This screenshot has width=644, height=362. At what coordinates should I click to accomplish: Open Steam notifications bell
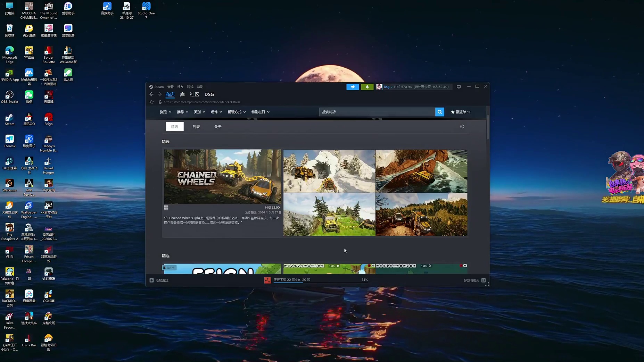[367, 87]
